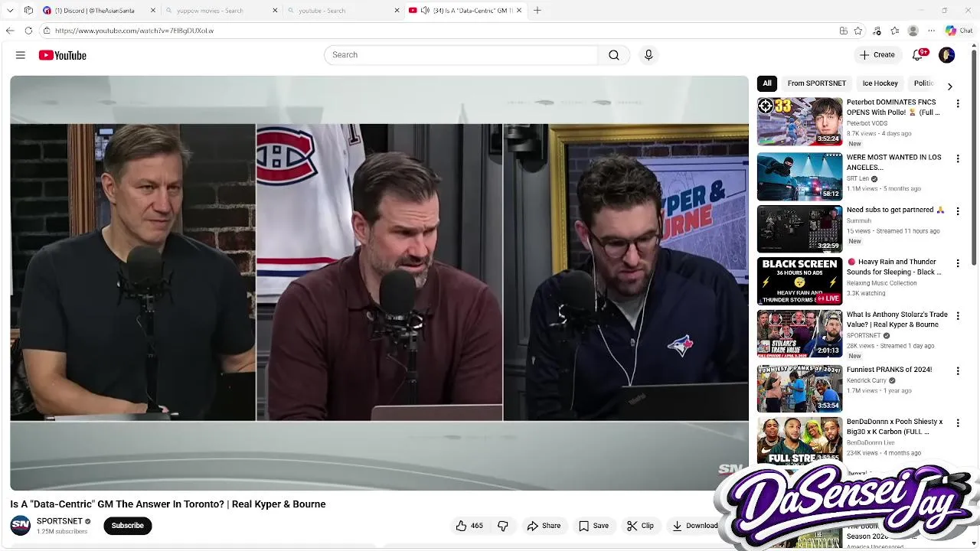This screenshot has height=551, width=980.
Task: Add page to favorites star icon
Action: point(858,31)
